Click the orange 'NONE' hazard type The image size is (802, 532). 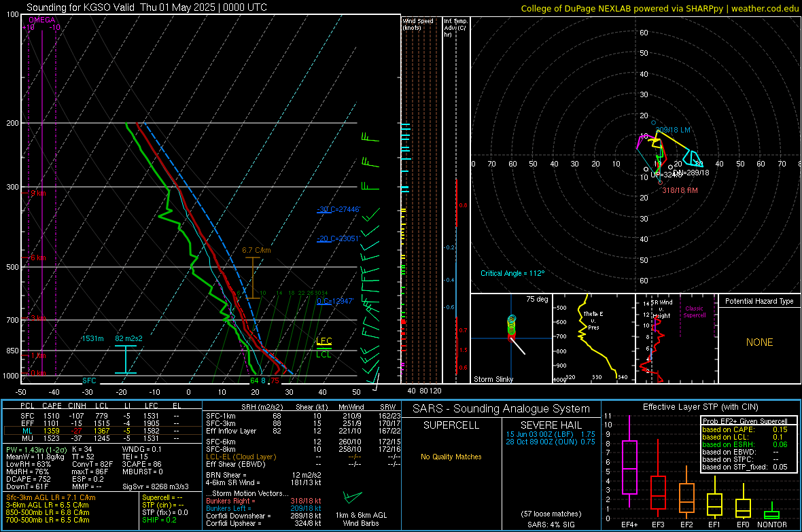tap(759, 342)
